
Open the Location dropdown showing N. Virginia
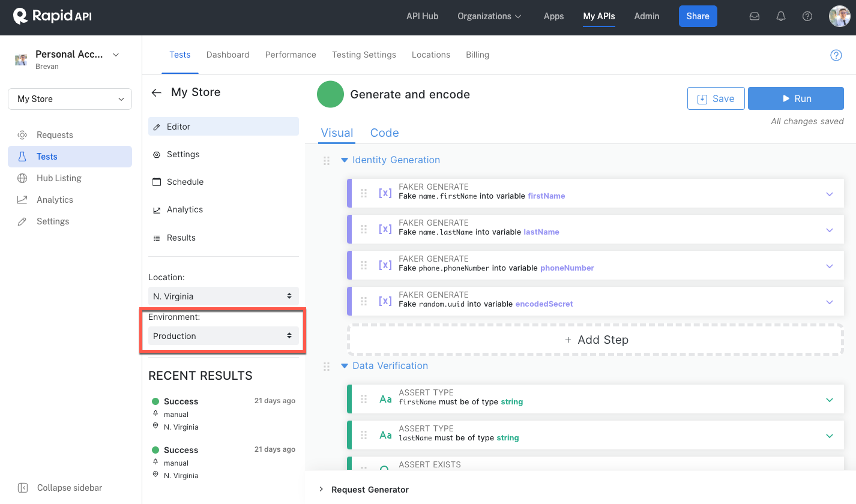tap(223, 296)
